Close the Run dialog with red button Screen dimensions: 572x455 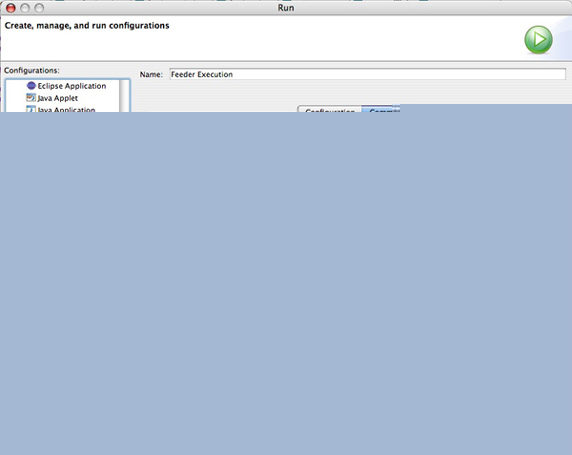(x=11, y=8)
